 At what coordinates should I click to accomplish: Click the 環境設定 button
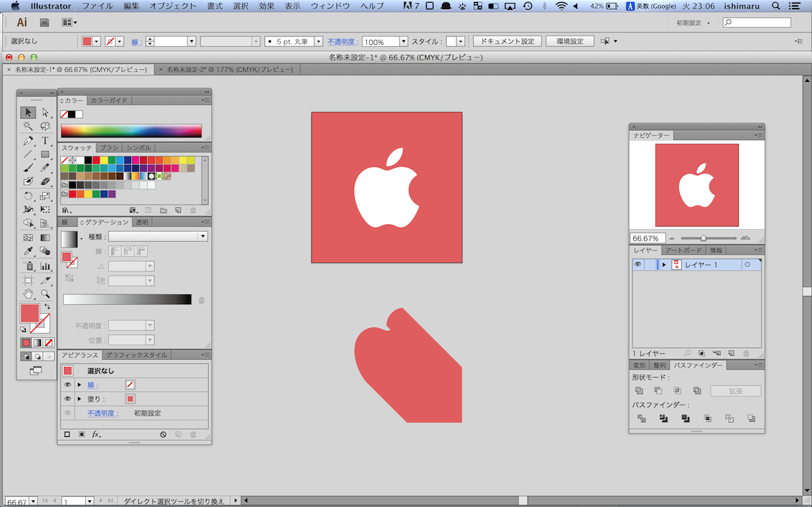pyautogui.click(x=570, y=42)
